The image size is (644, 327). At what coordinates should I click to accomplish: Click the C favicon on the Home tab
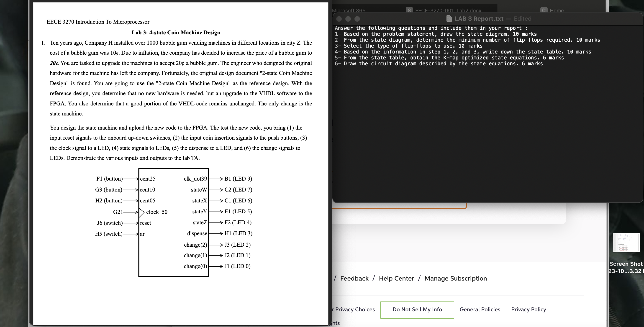click(x=544, y=10)
